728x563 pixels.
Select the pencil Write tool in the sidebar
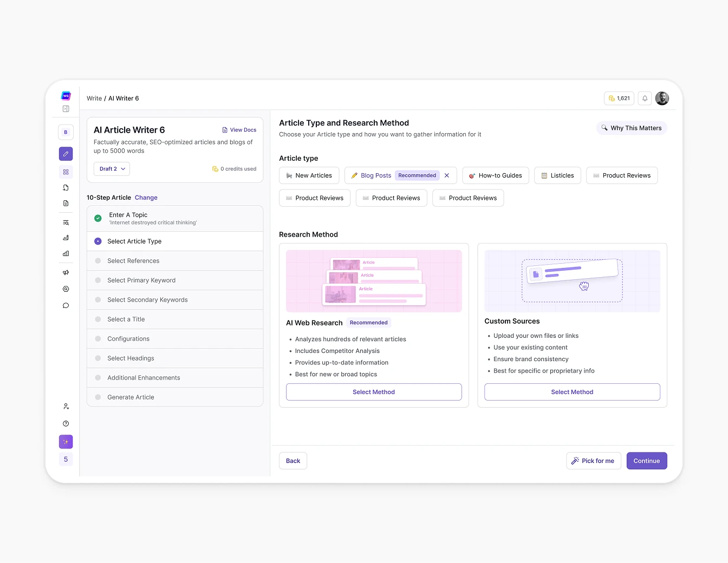[x=66, y=154]
